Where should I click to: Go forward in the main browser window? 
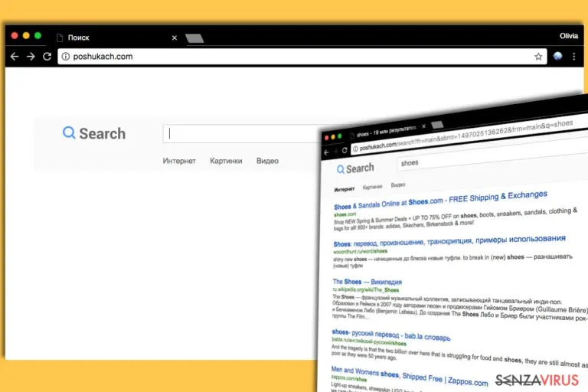point(31,56)
